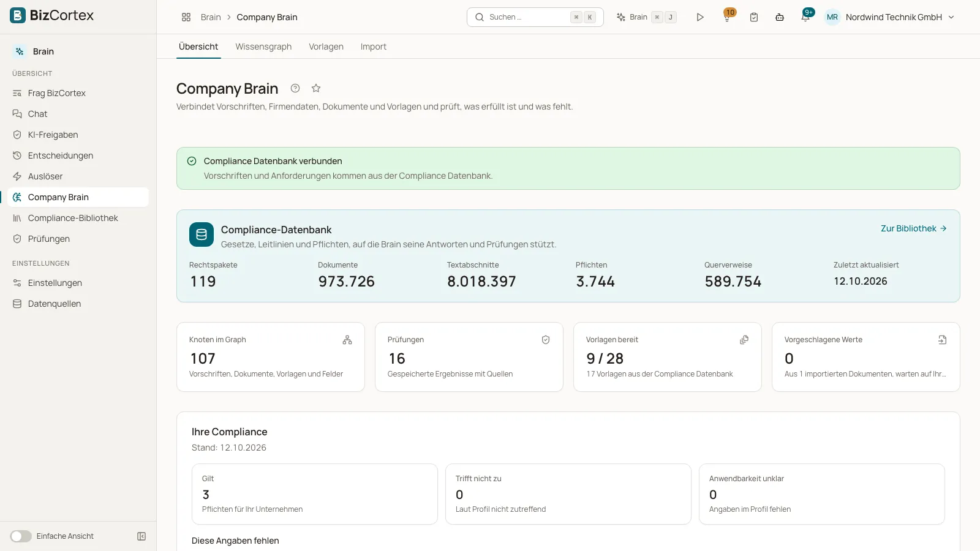The width and height of the screenshot is (980, 551).
Task: Collapse the sidebar with panel icon
Action: 141,536
